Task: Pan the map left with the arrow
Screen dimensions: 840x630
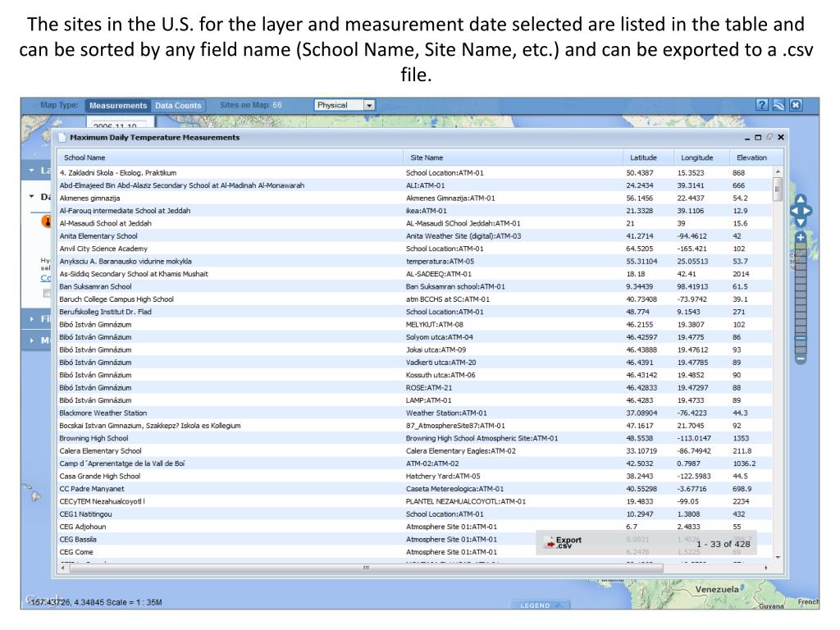Action: click(794, 211)
